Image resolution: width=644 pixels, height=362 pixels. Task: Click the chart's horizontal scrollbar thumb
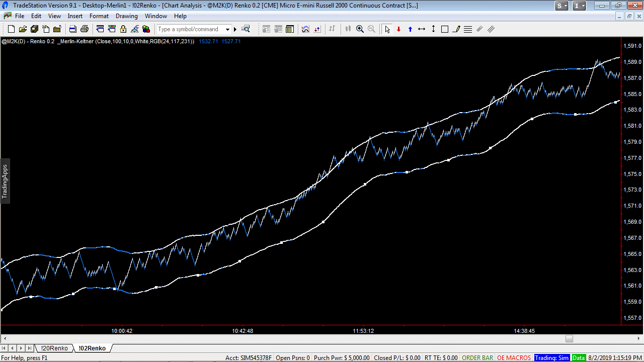(x=569, y=338)
